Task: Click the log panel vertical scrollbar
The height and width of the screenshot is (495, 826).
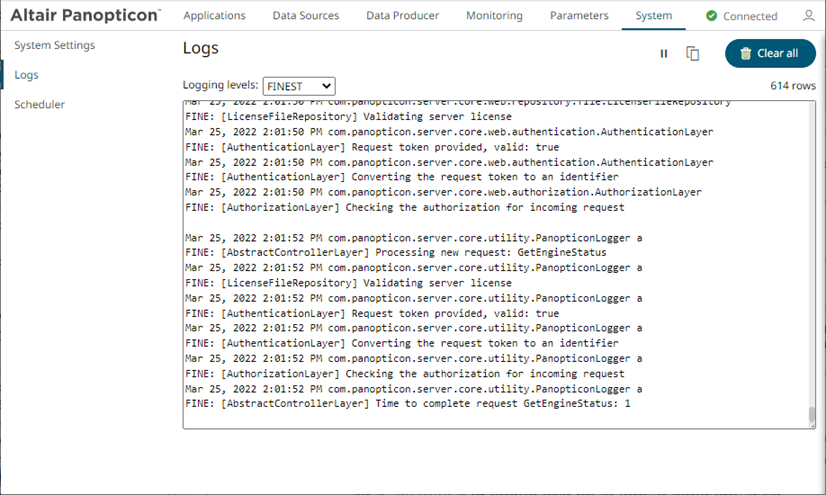Action: click(x=811, y=414)
